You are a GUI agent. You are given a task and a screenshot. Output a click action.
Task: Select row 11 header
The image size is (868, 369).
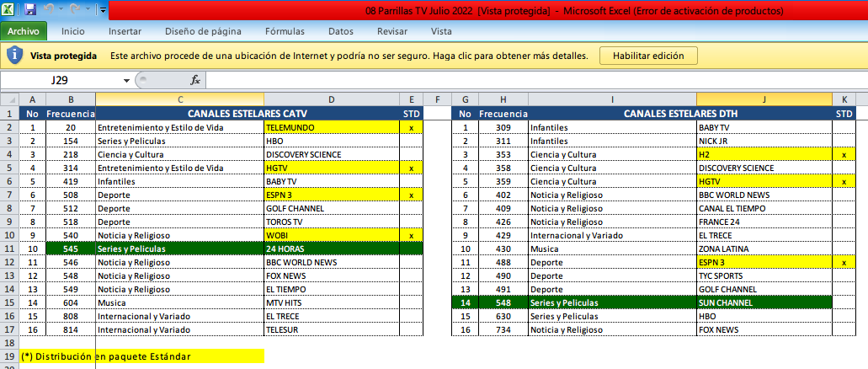[9, 249]
